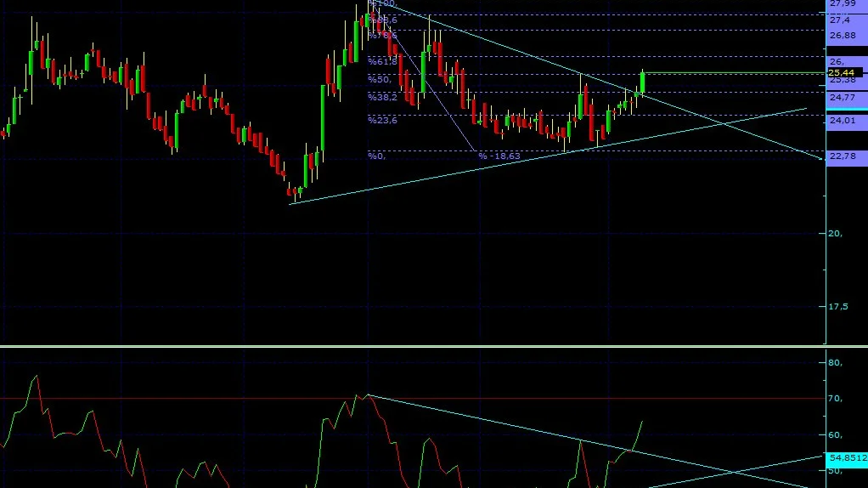868x488 pixels.
Task: Click the latest green candlestick on the chart
Action: point(643,82)
